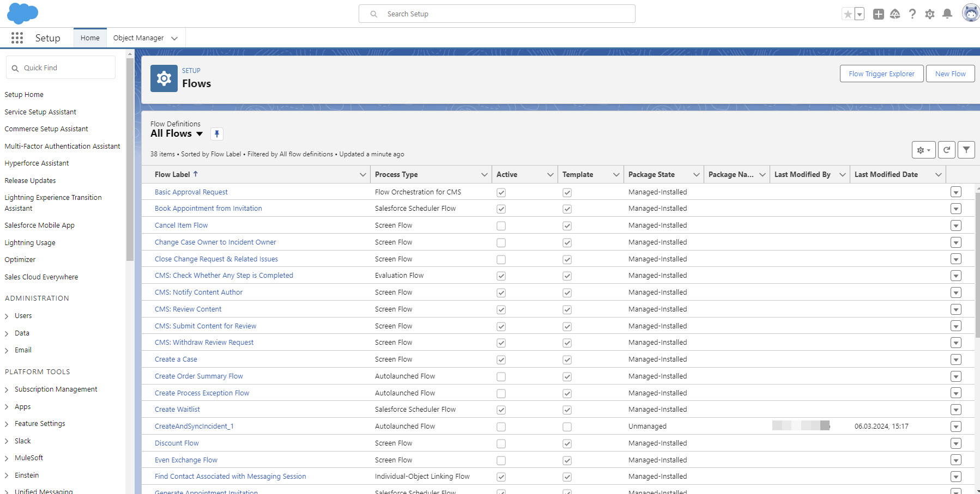Click the sidebar vertical scrollbar
The width and height of the screenshot is (980, 494).
130,159
